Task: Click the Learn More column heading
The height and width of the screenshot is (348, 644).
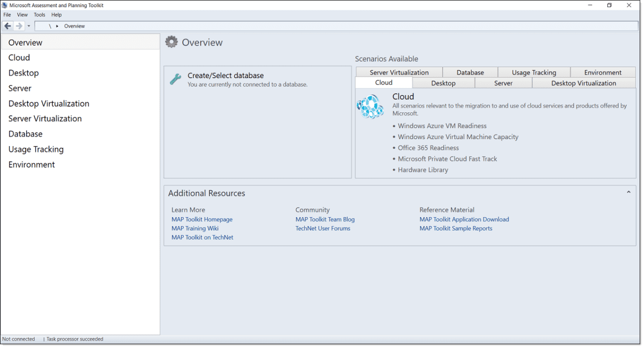Action: tap(188, 210)
